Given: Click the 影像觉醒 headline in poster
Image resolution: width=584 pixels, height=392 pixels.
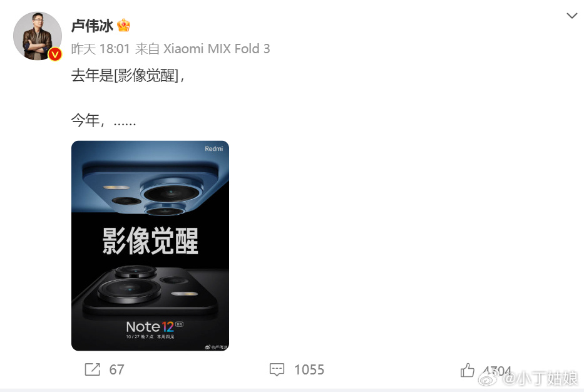Looking at the screenshot, I should pos(150,241).
